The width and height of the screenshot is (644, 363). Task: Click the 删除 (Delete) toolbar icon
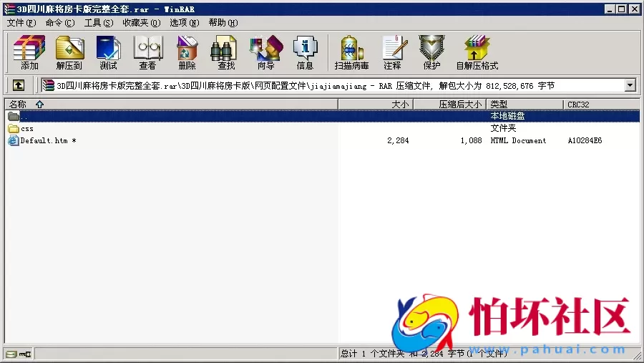(x=187, y=52)
